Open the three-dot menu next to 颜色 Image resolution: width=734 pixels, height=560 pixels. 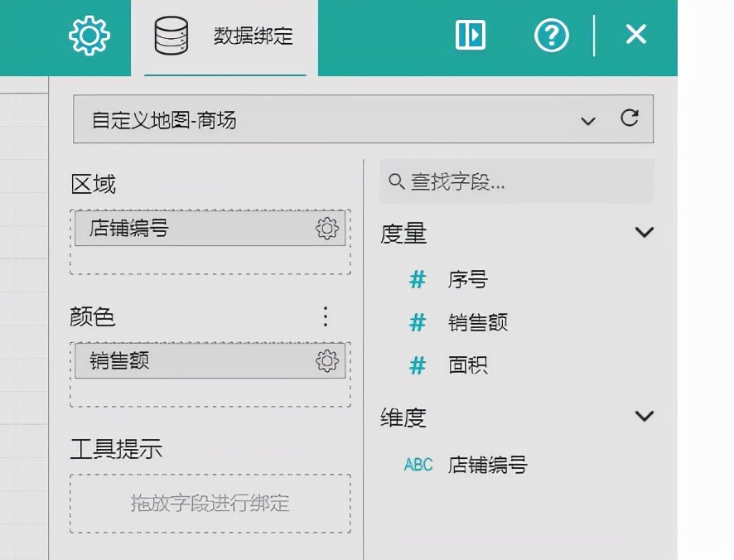tap(325, 316)
